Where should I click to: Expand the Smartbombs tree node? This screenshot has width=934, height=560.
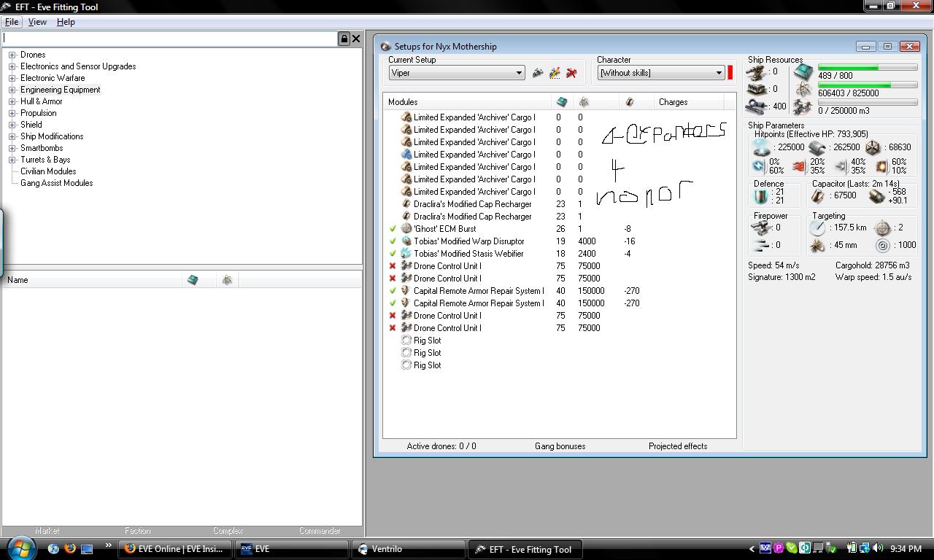coord(12,148)
